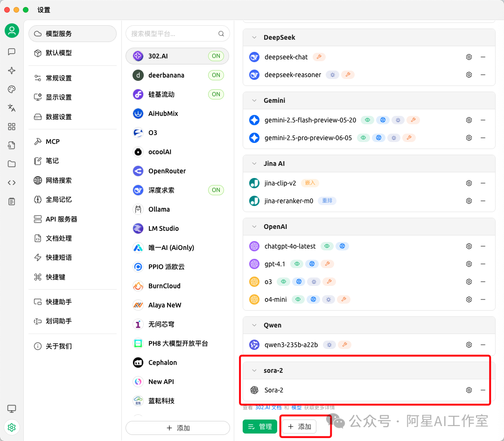Select the PPIO 派欧云 provider
The width and height of the screenshot is (504, 441).
(177, 267)
